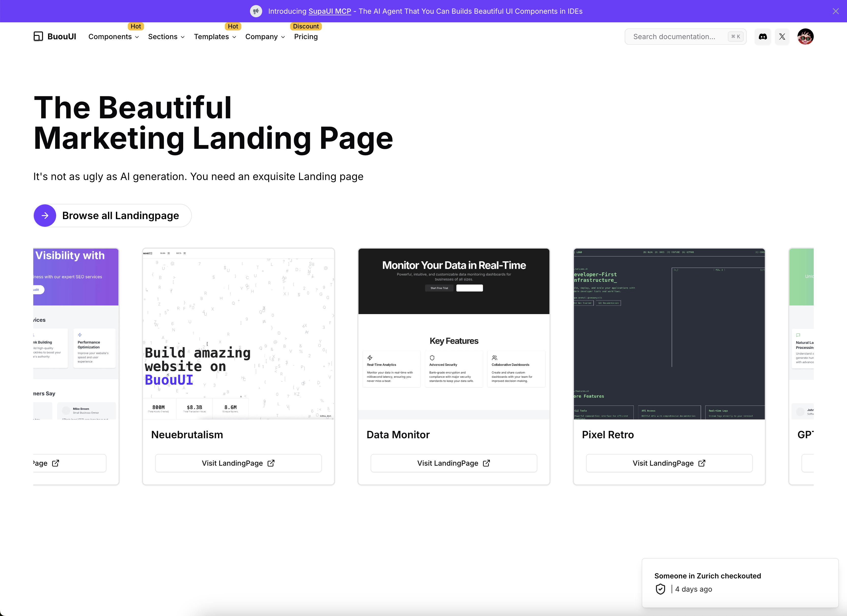This screenshot has height=616, width=847.
Task: Open the Pixel Retro preview thumbnail
Action: [x=669, y=334]
